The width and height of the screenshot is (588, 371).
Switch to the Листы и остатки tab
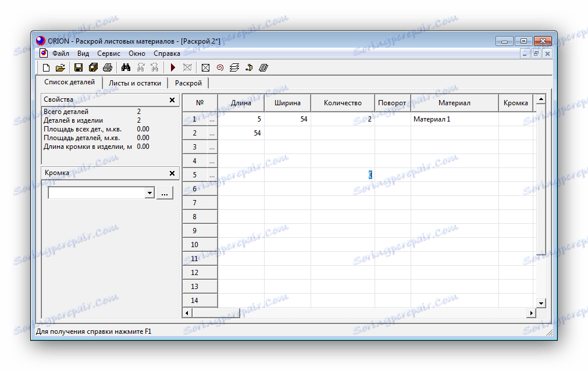(x=135, y=83)
